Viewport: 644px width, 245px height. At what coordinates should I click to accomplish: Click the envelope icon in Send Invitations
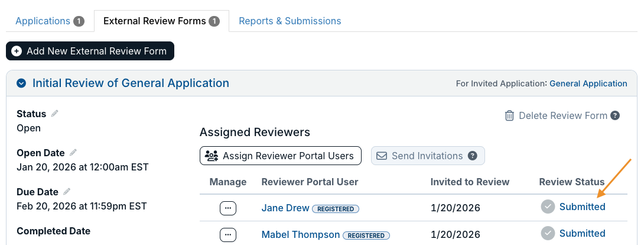pyautogui.click(x=382, y=156)
